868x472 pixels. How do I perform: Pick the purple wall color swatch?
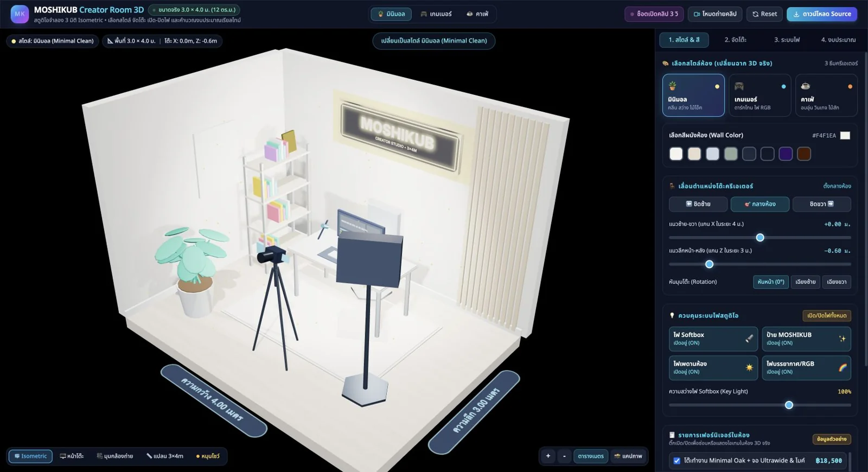point(786,154)
